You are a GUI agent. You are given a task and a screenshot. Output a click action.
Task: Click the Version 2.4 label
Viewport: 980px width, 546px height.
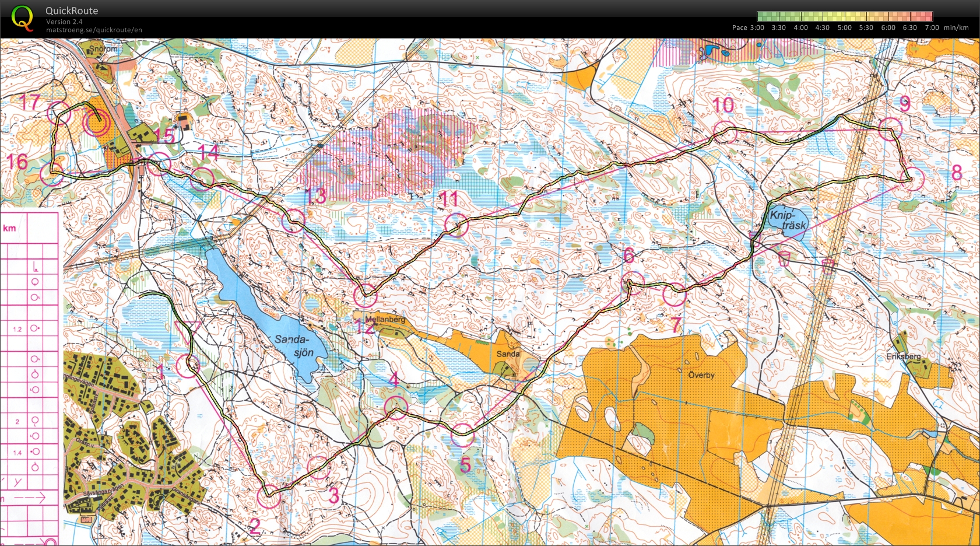coord(64,22)
